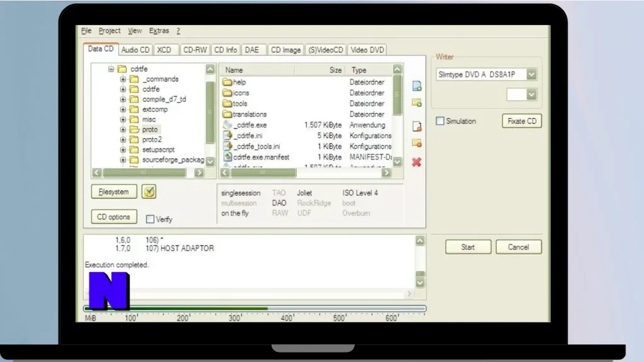
Task: Click the file list horizontal scrollbar
Action: click(306, 173)
